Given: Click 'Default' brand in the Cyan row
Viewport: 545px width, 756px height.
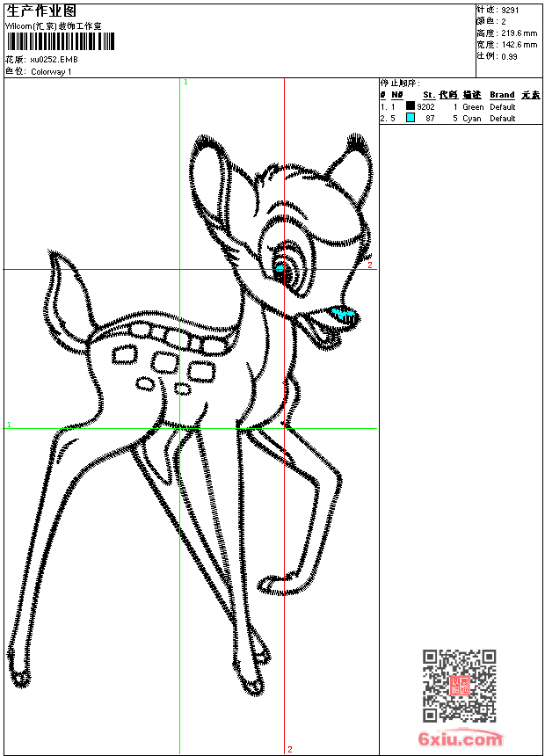Looking at the screenshot, I should [x=503, y=119].
